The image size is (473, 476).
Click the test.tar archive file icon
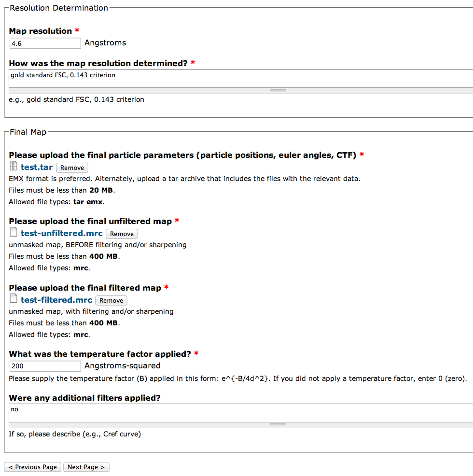point(13,167)
